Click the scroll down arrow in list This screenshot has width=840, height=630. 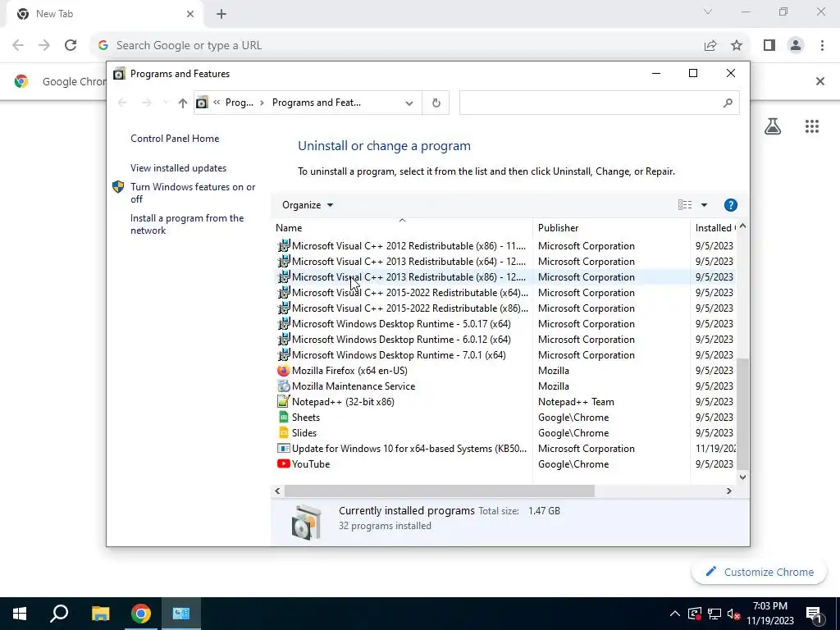742,477
